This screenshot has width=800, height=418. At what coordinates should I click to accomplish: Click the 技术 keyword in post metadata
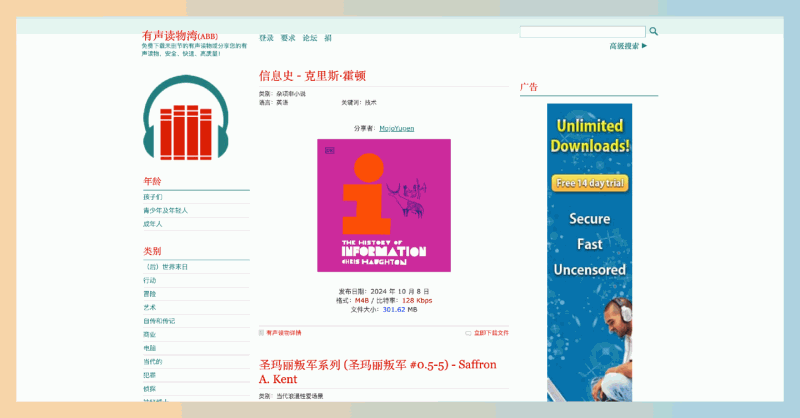[370, 103]
